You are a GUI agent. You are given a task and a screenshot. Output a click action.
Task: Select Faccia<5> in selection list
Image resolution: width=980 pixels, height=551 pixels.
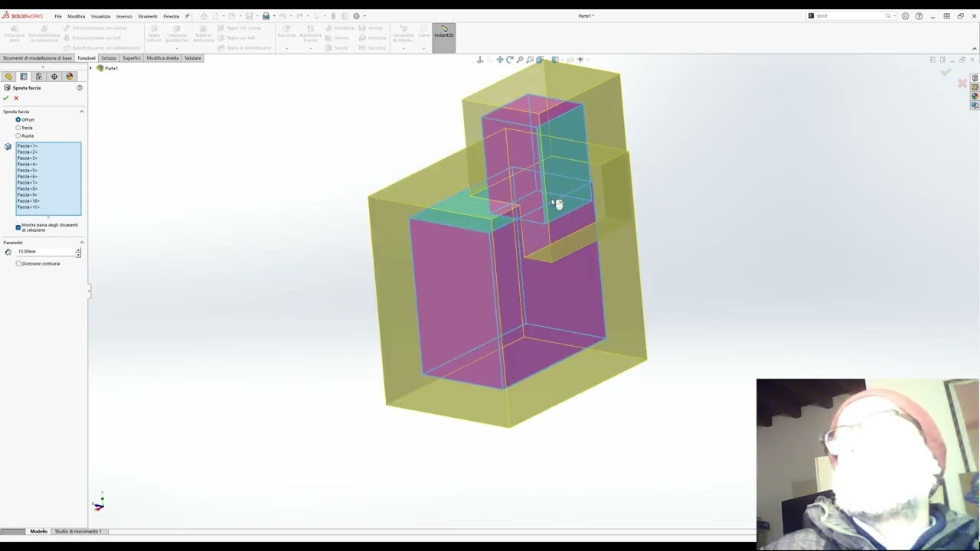[28, 171]
